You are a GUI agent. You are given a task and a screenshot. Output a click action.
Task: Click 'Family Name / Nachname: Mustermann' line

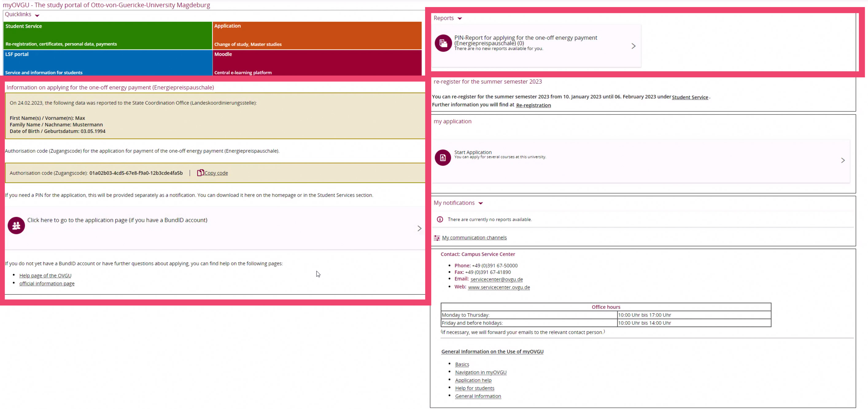[56, 125]
